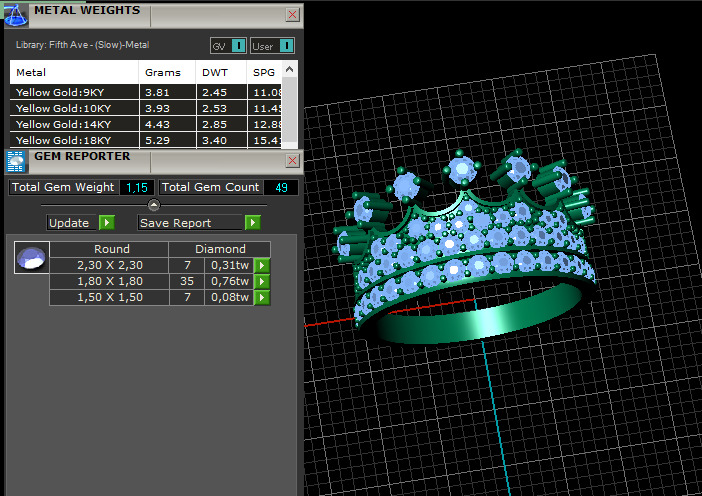
Task: Click the DWT column header
Action: pos(221,73)
